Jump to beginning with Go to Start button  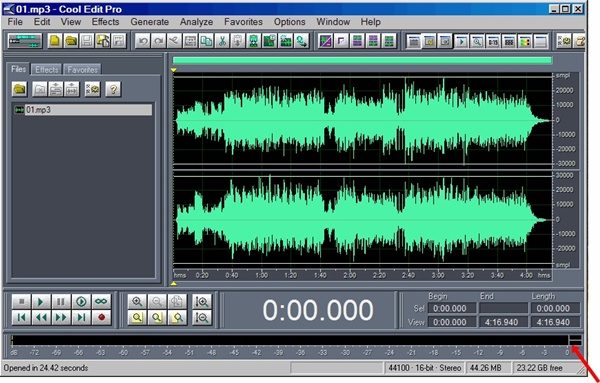(x=21, y=318)
